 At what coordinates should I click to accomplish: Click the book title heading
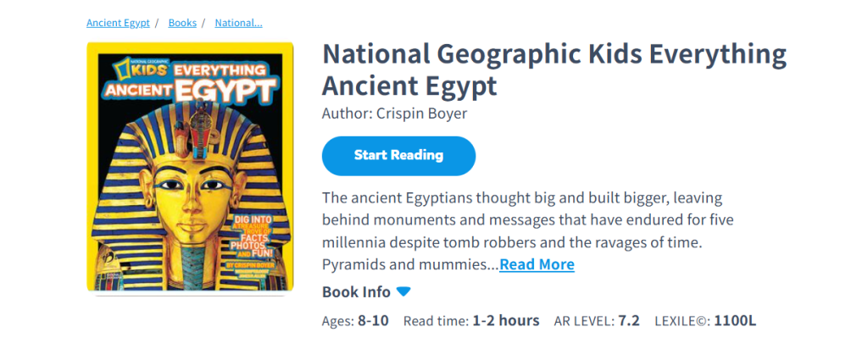554,69
